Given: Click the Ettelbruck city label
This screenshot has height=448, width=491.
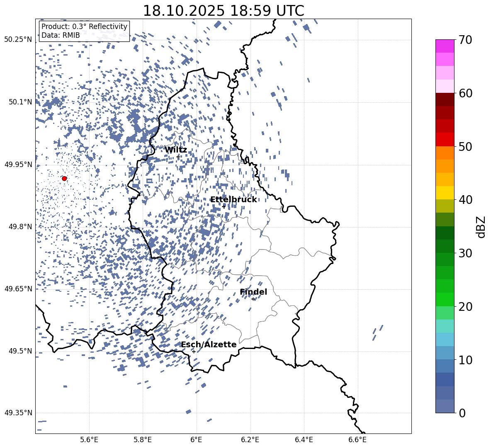Looking at the screenshot, I should click(x=233, y=200).
